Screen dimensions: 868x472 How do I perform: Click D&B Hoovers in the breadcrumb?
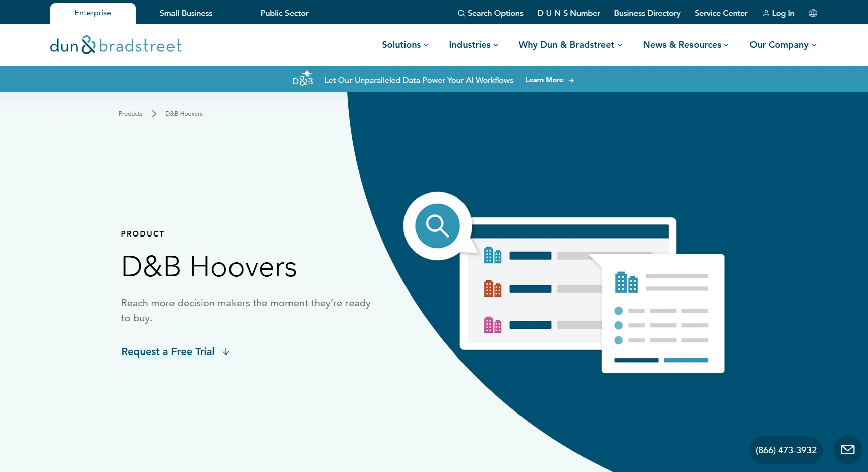click(x=184, y=114)
